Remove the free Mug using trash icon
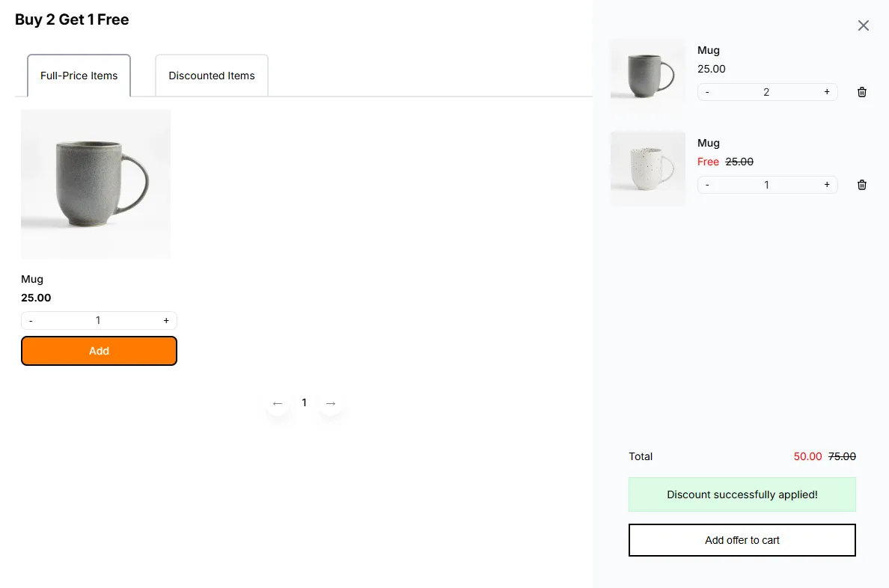This screenshot has width=889, height=588. click(862, 185)
